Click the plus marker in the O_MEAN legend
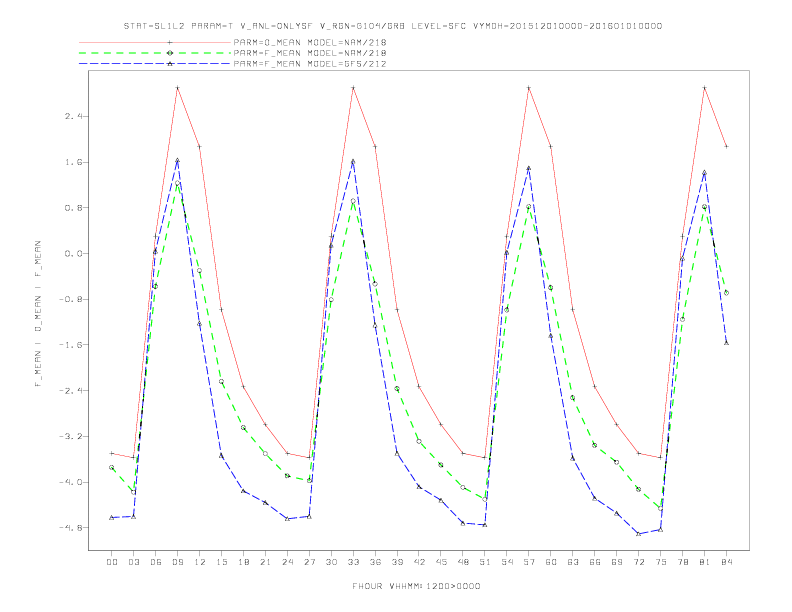 tap(170, 42)
